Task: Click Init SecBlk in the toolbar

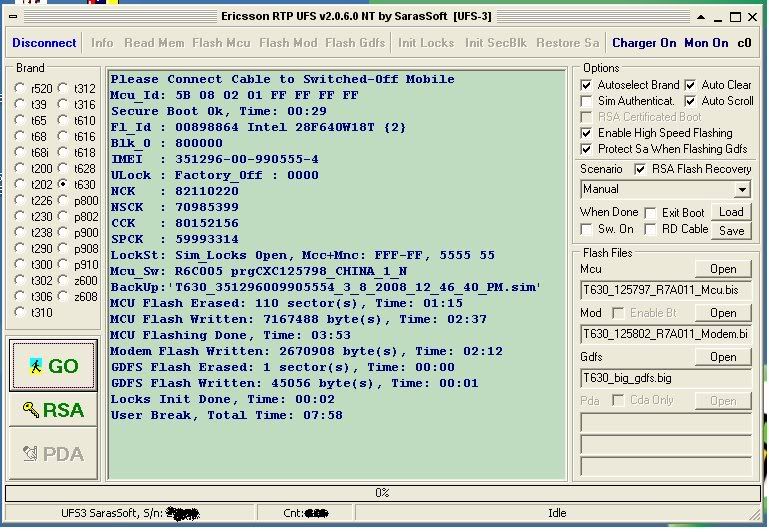Action: pos(496,43)
